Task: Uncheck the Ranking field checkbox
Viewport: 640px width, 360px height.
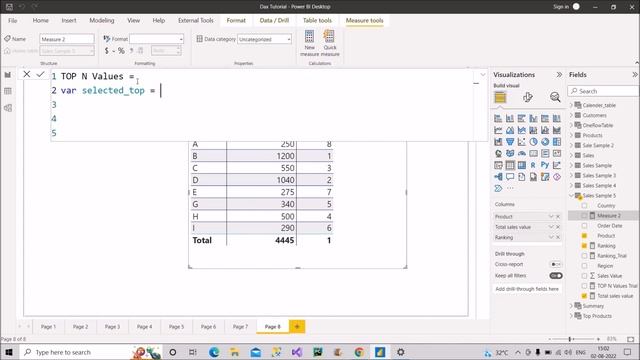Action: coord(584,246)
